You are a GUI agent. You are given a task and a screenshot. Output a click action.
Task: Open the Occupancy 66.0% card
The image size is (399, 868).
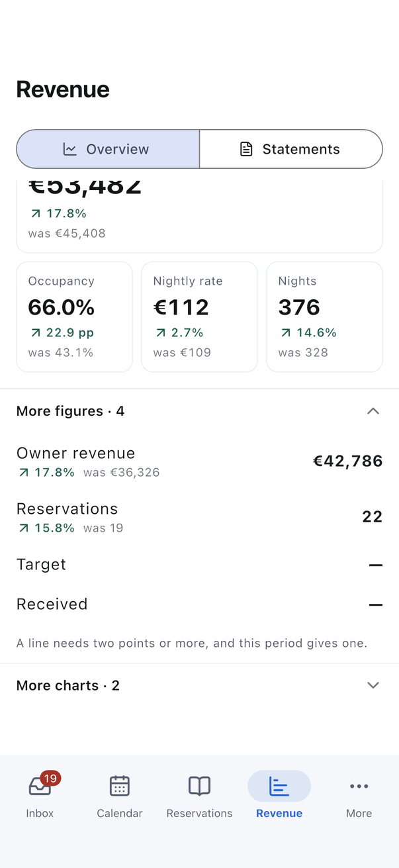click(74, 316)
